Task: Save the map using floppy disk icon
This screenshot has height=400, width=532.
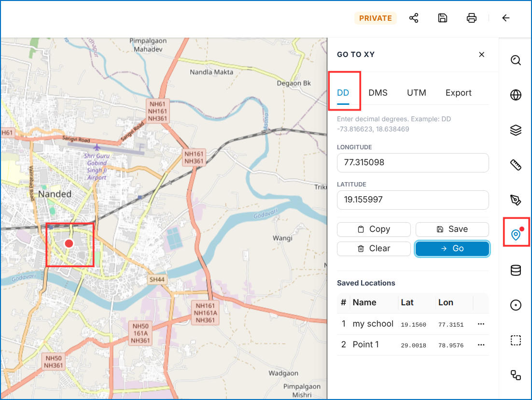Action: tap(442, 18)
